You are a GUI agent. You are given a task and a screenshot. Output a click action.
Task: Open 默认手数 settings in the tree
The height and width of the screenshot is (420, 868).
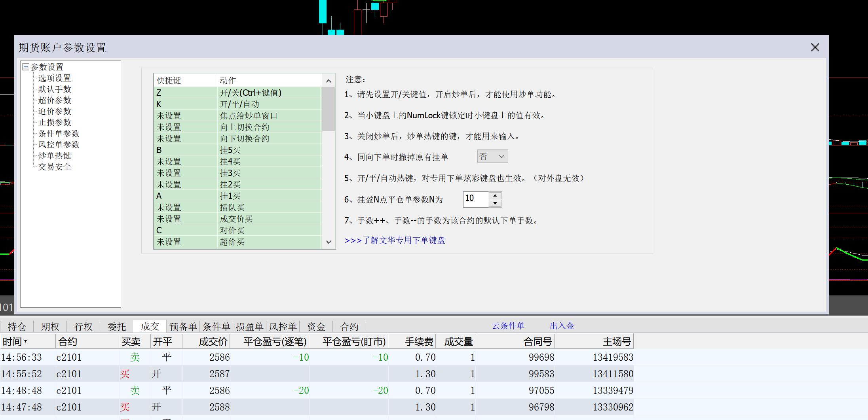[x=54, y=89]
